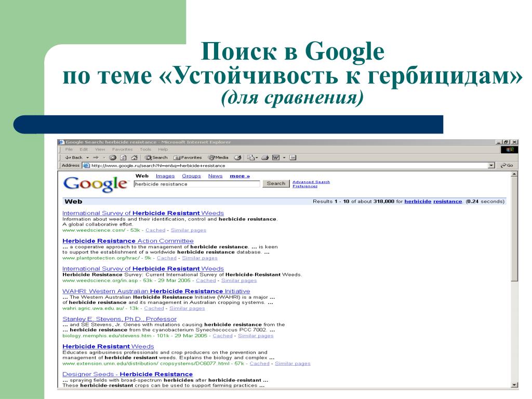Open the 'more »' link
This screenshot has height=399, width=532.
pos(240,176)
